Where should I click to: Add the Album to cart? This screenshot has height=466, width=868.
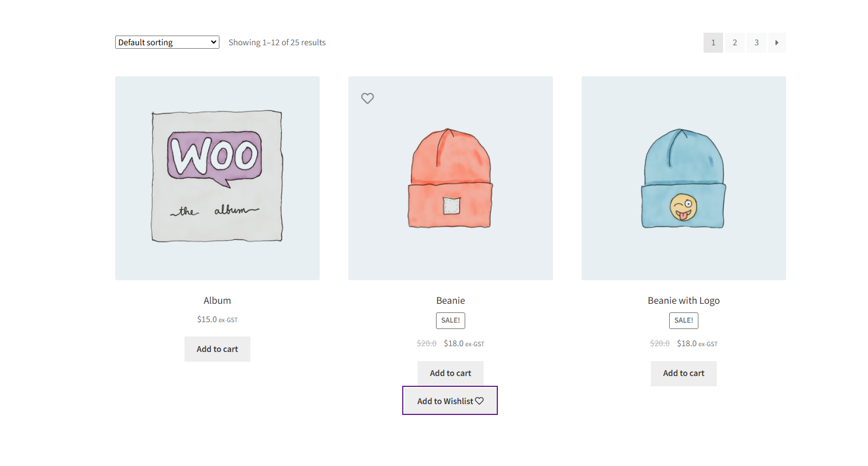pyautogui.click(x=217, y=349)
